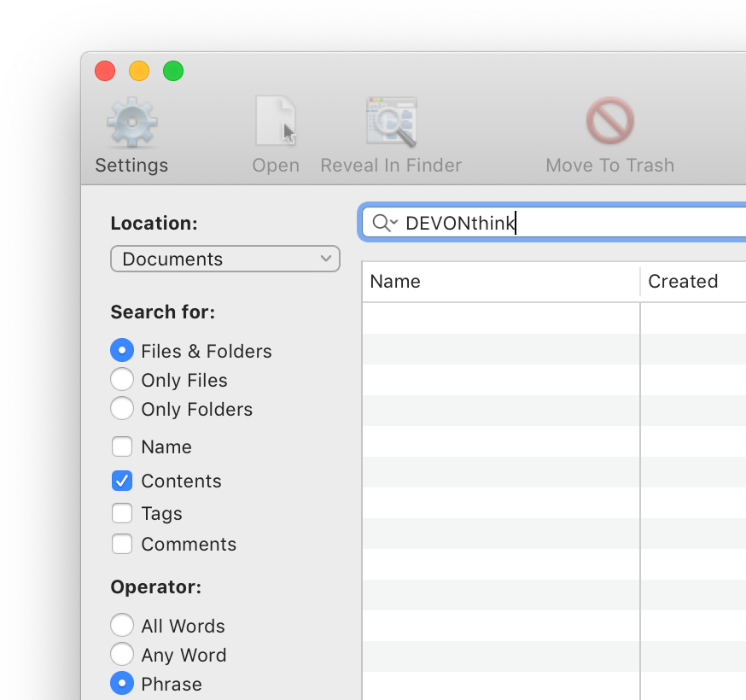Screen dimensions: 746x700
Task: Click the Open document toolbar icon
Action: [x=276, y=121]
